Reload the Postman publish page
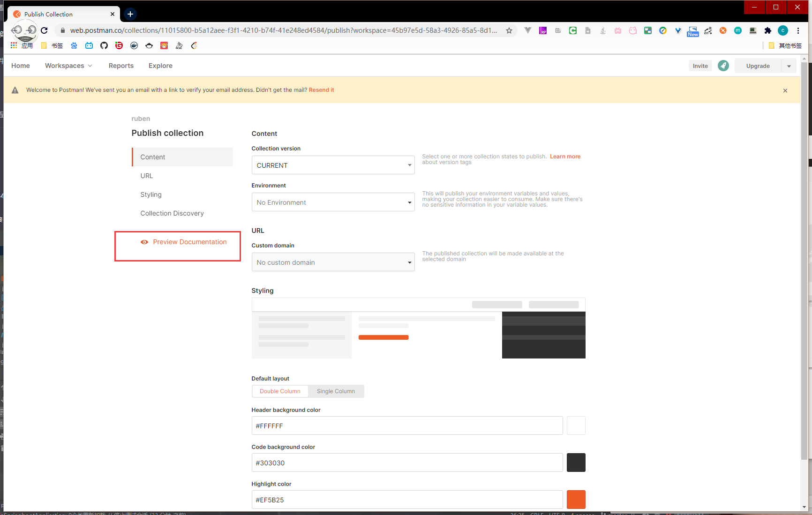Viewport: 812px width, 515px height. click(44, 30)
